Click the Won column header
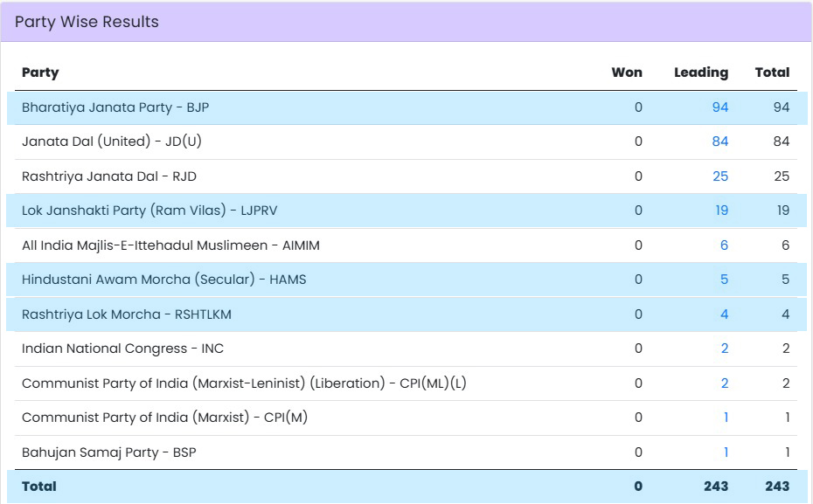The width and height of the screenshot is (813, 504). [626, 72]
